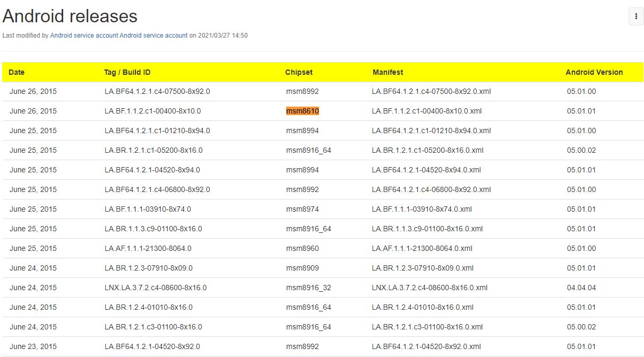
Task: Click manifest LA.BF64.1.2.1.c1-01210-8x94.0.xml
Action: (x=431, y=130)
